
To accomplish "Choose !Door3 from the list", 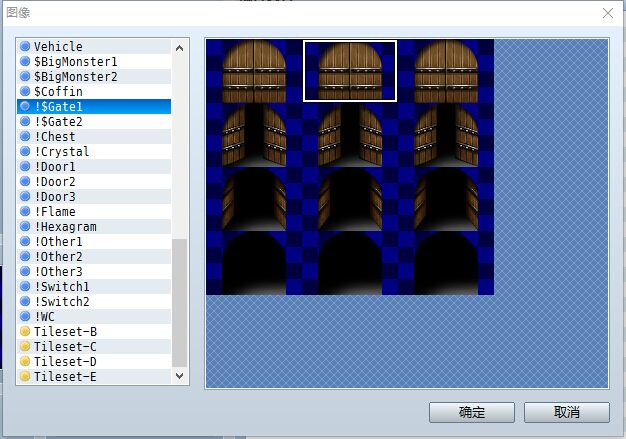I will [94, 197].
